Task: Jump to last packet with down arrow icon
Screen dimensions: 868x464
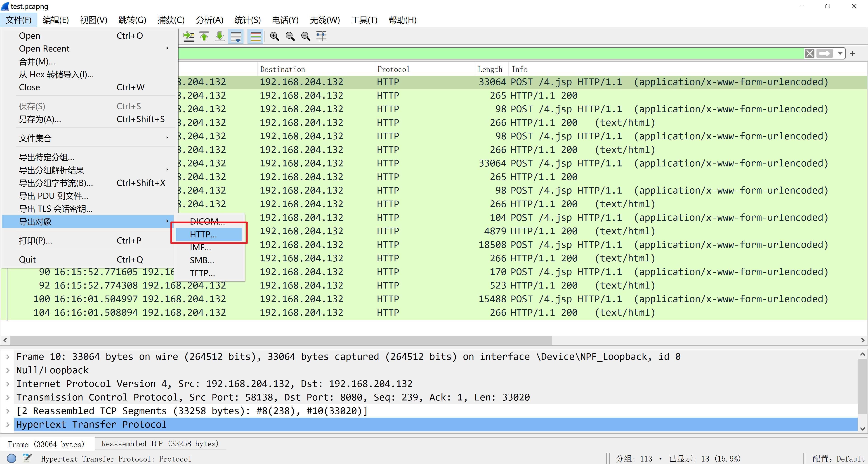Action: (x=220, y=36)
